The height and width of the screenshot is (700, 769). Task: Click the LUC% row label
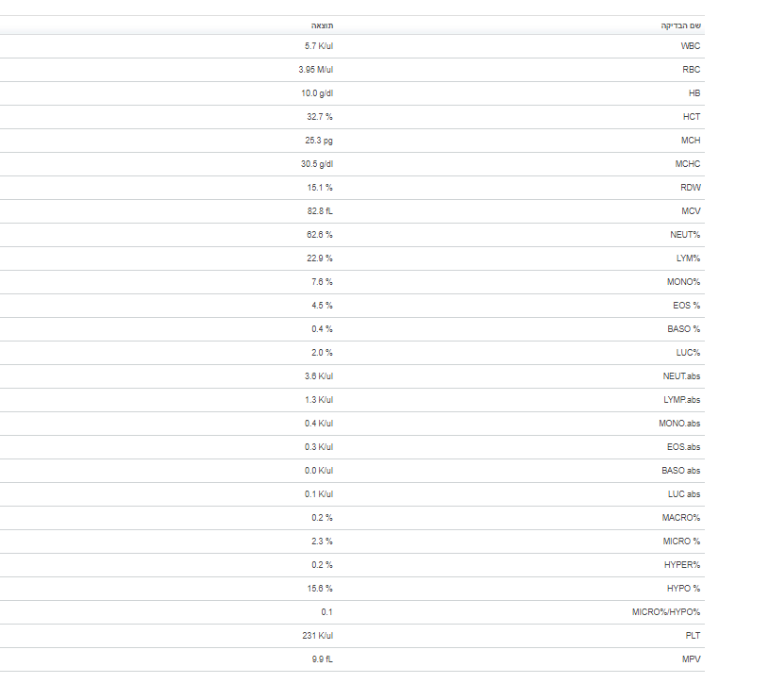[x=688, y=353]
